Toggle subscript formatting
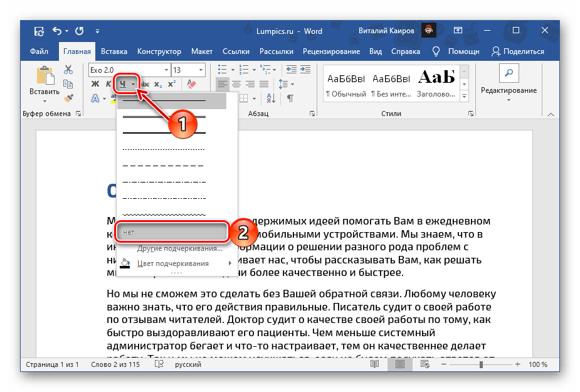This screenshot has width=580, height=392. click(x=158, y=84)
